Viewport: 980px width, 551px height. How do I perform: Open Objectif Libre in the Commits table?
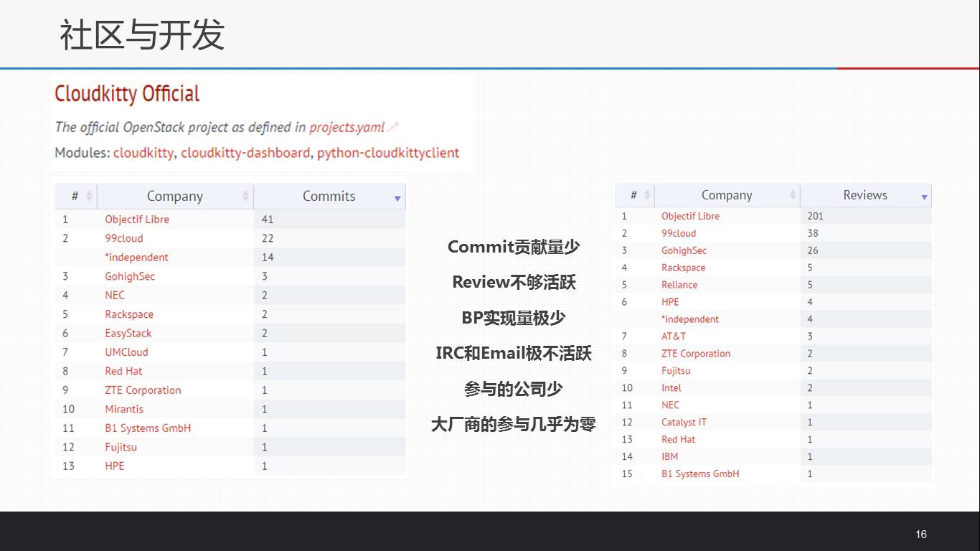[137, 220]
